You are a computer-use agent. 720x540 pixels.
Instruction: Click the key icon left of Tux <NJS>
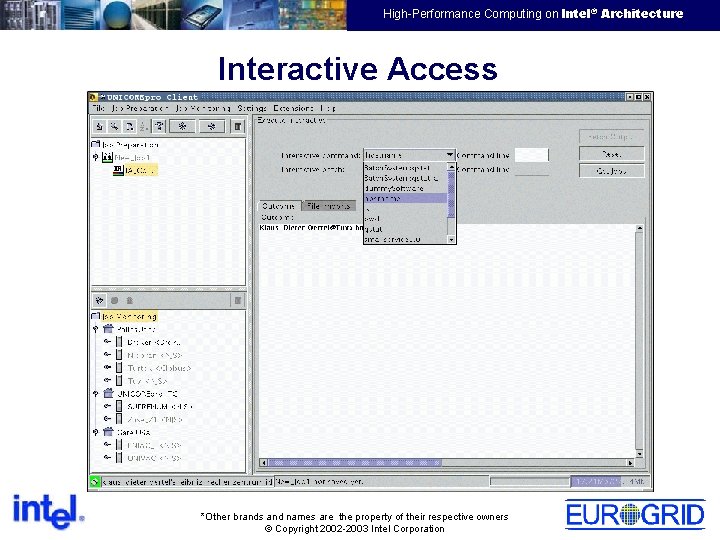107,380
